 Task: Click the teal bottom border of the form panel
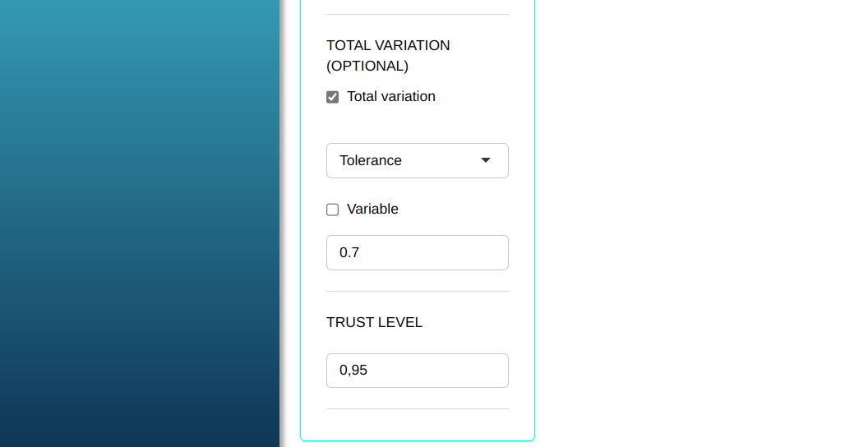tap(417, 440)
